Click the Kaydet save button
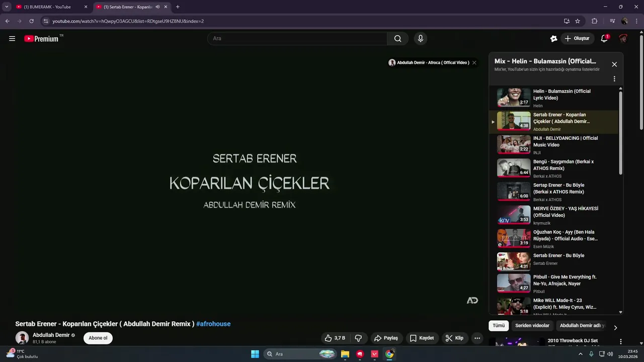The image size is (644, 362). (422, 338)
